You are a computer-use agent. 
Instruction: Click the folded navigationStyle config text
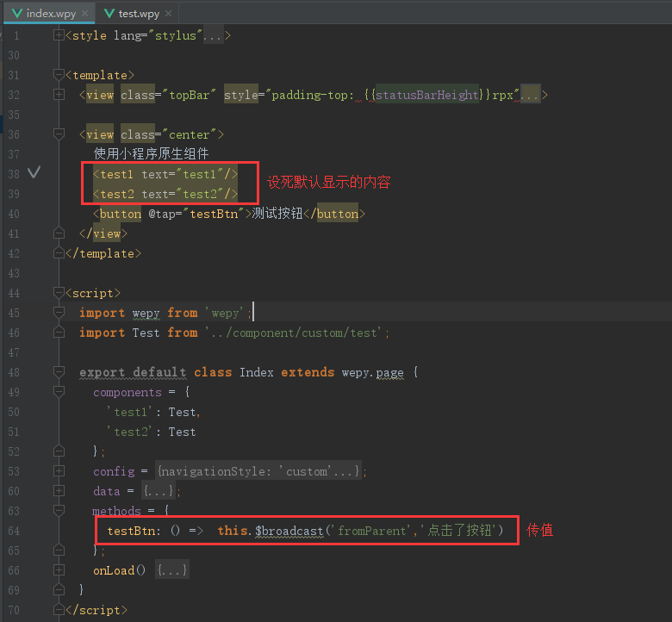click(258, 471)
